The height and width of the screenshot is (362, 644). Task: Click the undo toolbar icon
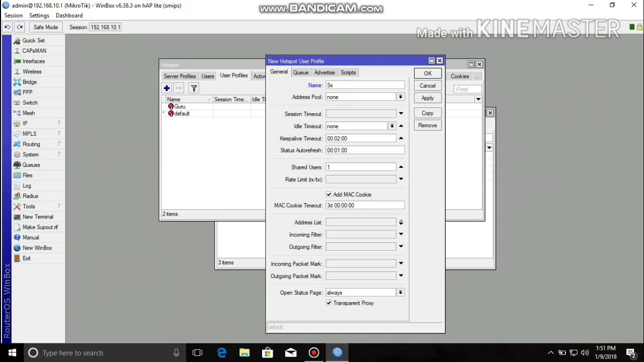(8, 27)
